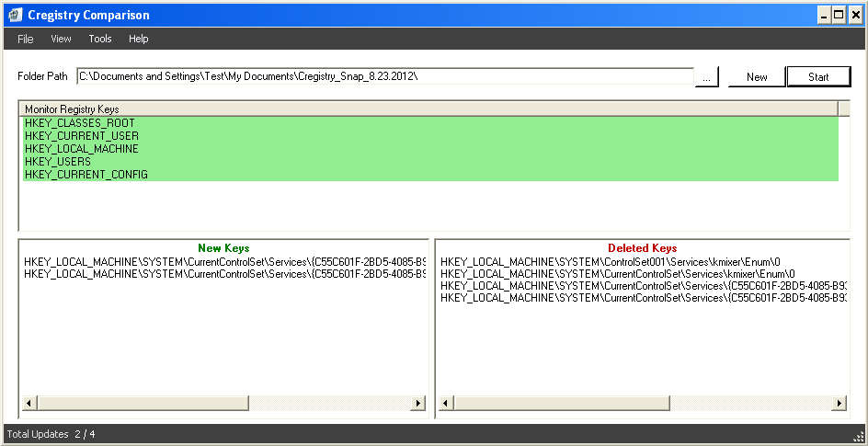The height and width of the screenshot is (446, 868).
Task: Click the New Keys horizontal scrollbar thumb
Action: click(x=143, y=404)
